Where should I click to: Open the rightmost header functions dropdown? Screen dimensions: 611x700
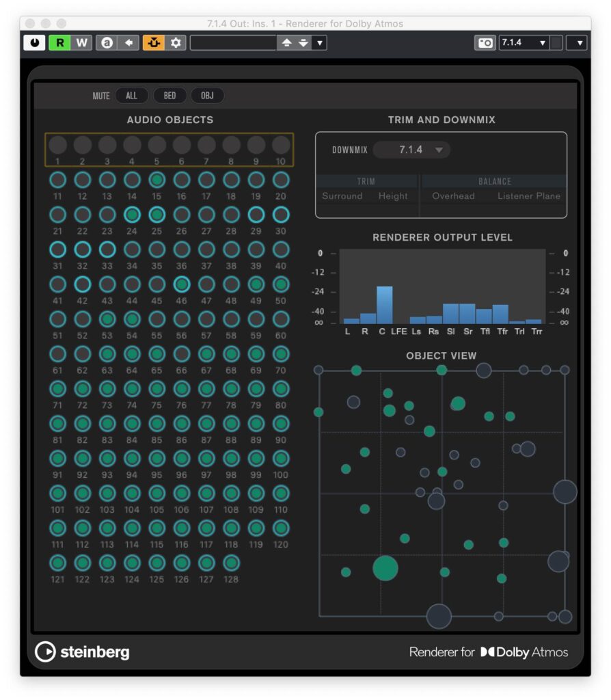pos(577,43)
